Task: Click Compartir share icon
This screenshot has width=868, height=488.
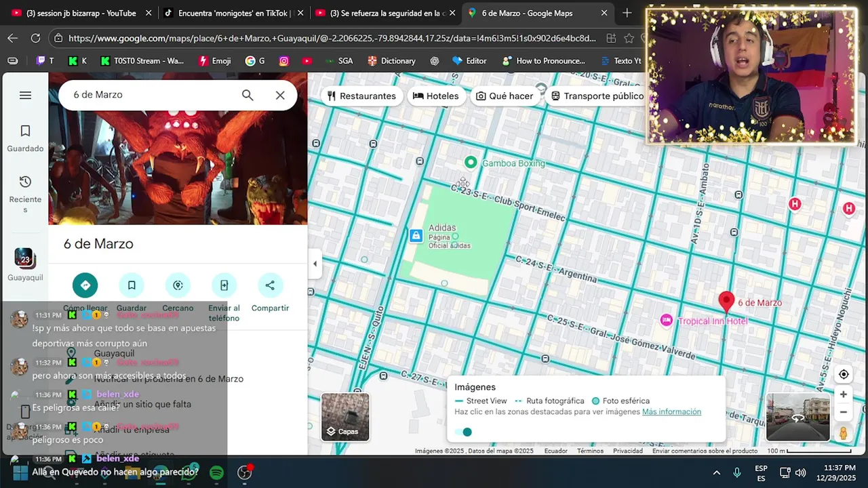Action: click(x=270, y=285)
